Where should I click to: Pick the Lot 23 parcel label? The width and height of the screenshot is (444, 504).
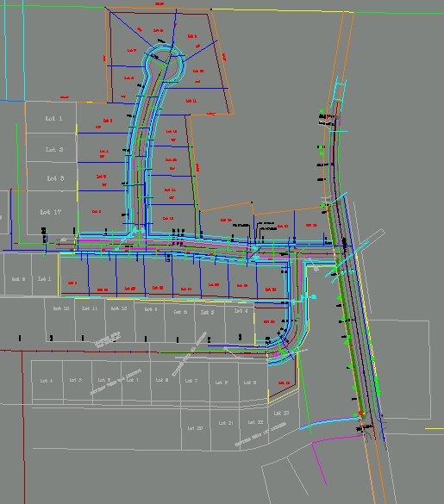(x=281, y=413)
